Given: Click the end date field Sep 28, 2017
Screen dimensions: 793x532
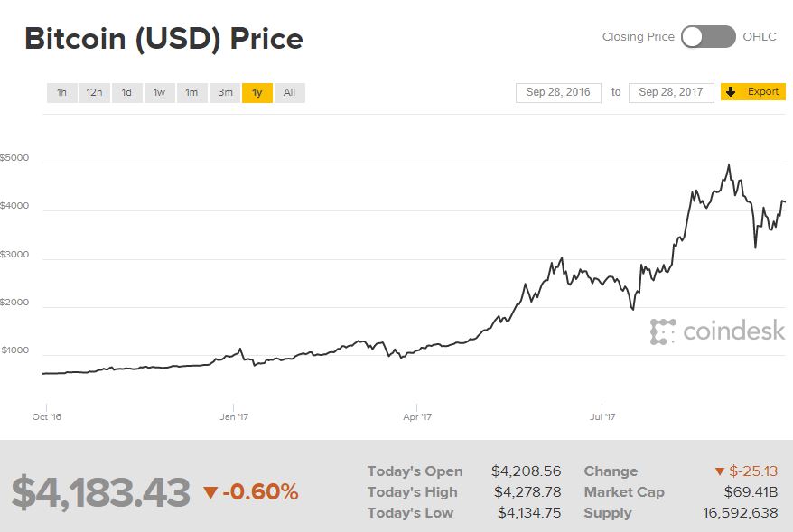Looking at the screenshot, I should 671,92.
